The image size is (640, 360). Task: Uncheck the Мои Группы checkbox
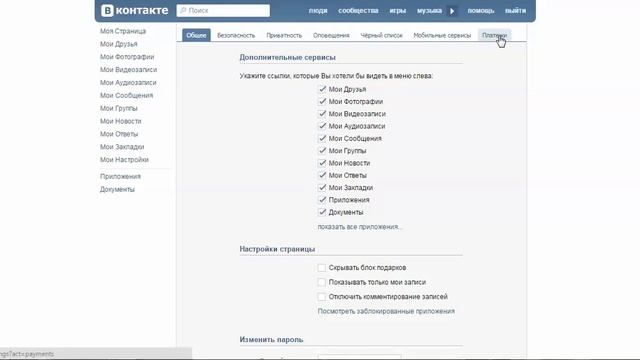322,151
